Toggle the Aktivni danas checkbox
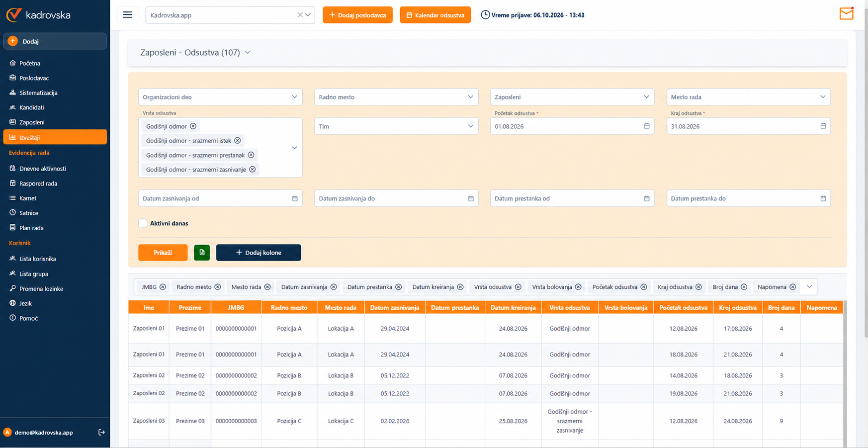 tap(143, 223)
